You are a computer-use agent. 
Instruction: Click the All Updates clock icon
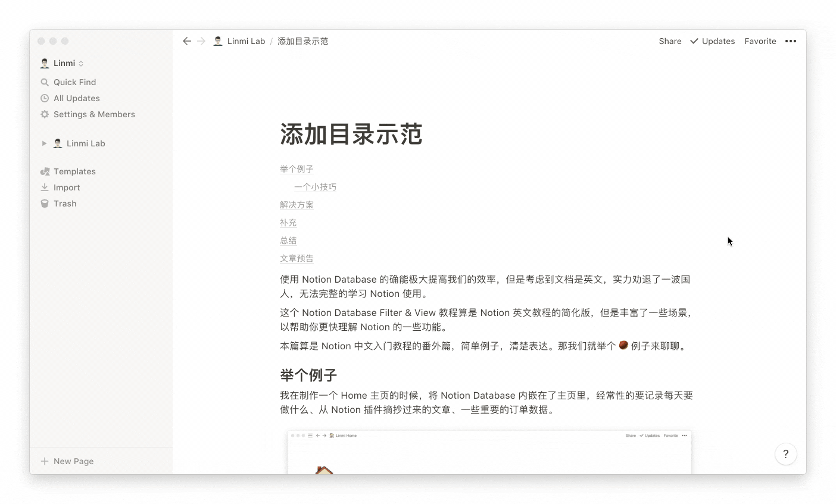point(45,98)
